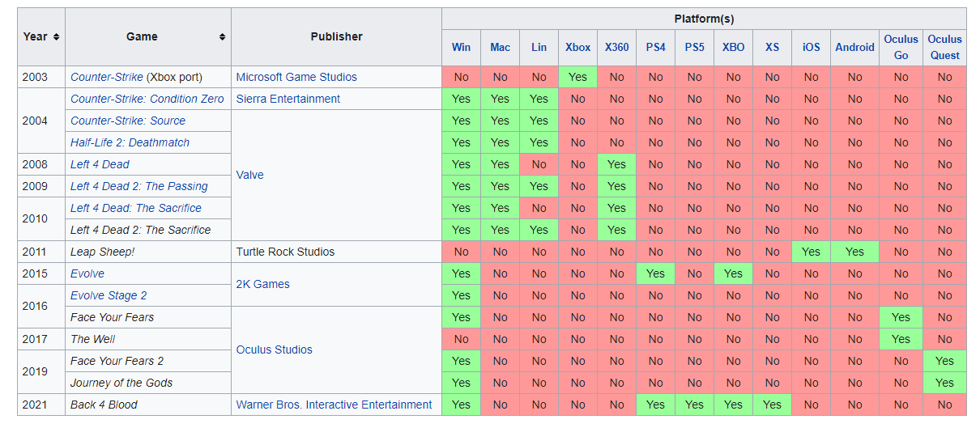980x428 pixels.
Task: Open the Turtle Rock Studios cell
Action: pyautogui.click(x=336, y=252)
